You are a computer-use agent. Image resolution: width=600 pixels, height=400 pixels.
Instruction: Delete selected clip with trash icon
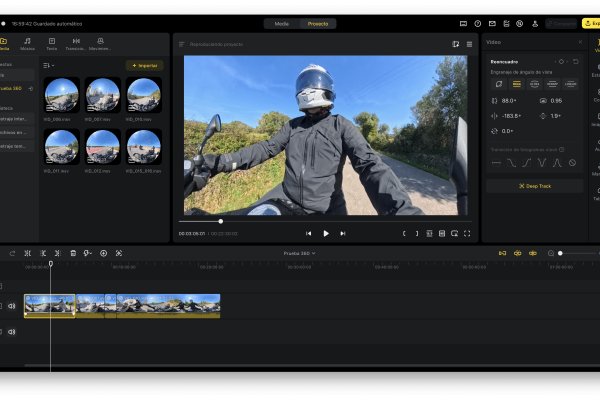[73, 253]
